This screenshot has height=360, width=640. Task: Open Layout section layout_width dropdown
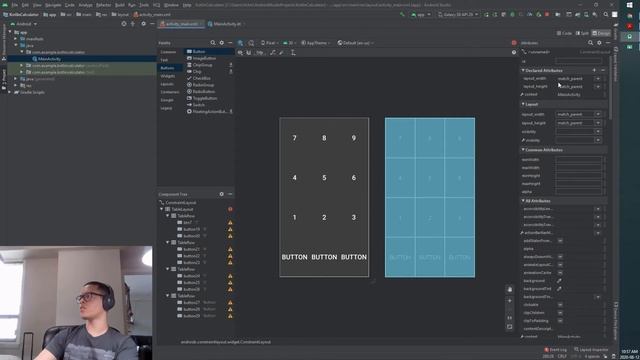[598, 114]
